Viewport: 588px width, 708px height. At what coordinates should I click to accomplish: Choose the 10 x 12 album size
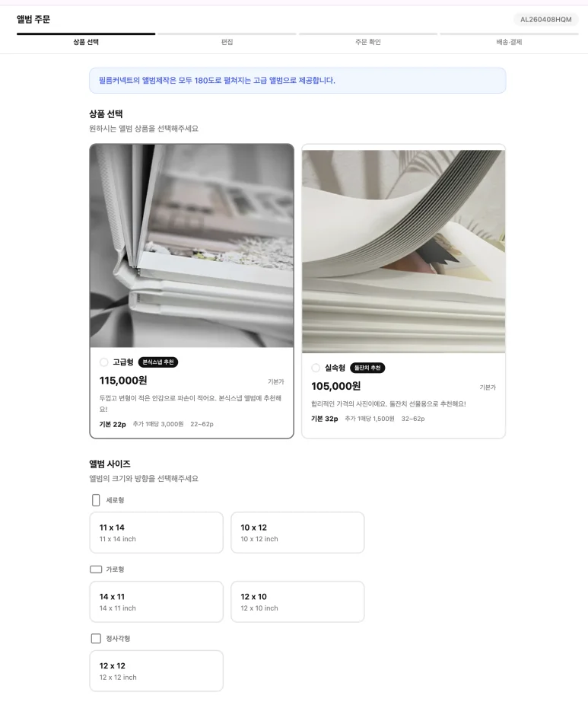tap(297, 532)
